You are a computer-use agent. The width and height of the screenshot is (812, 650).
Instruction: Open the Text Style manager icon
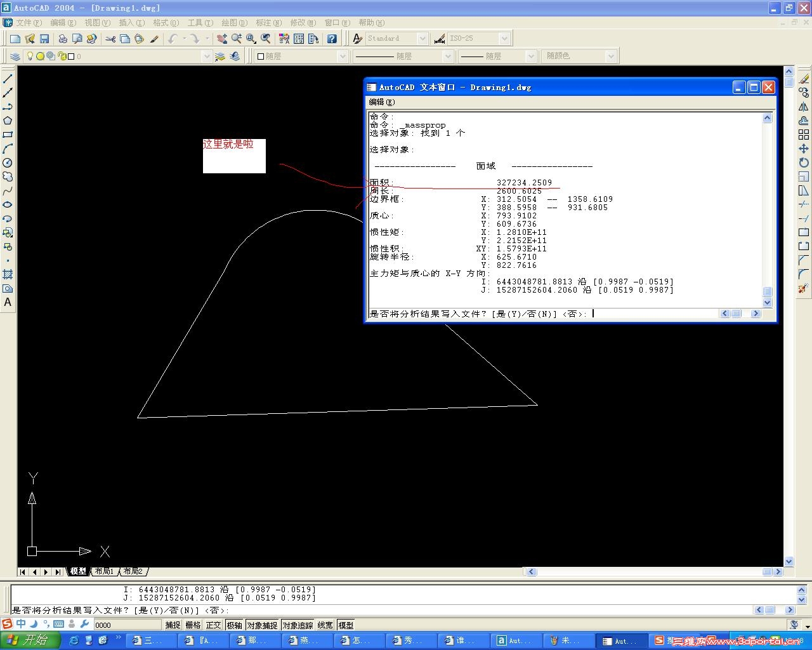pos(357,39)
